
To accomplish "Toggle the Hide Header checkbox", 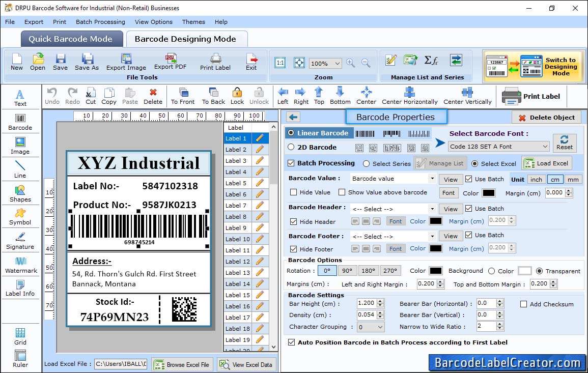I will (294, 221).
